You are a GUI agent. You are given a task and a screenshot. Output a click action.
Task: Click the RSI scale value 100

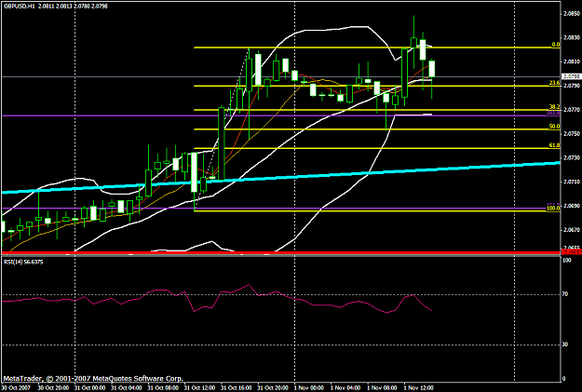pos(567,261)
